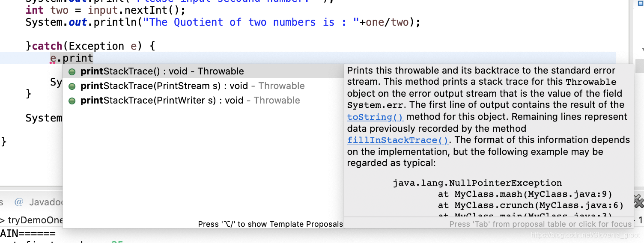The image size is (644, 243).
Task: Click the @ Javadoc tab icon
Action: coord(18,202)
